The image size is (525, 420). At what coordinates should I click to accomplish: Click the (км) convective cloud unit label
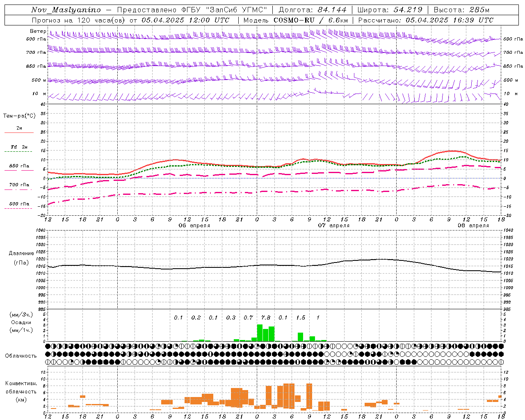tap(21, 399)
